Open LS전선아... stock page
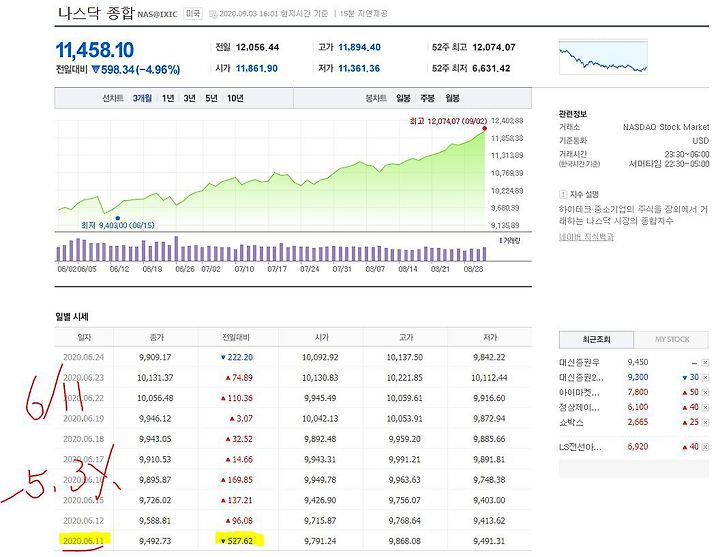The image size is (720, 557). [580, 447]
